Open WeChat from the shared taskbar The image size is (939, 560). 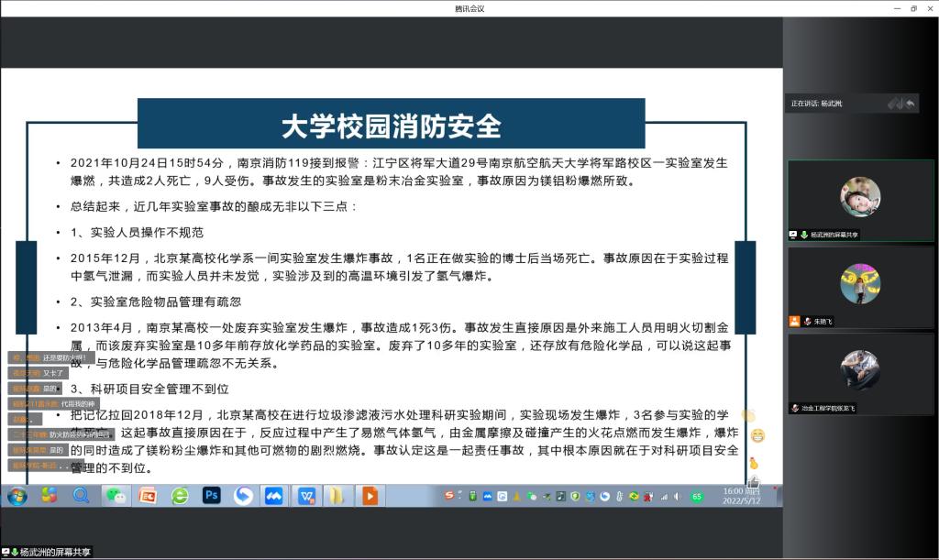(115, 496)
